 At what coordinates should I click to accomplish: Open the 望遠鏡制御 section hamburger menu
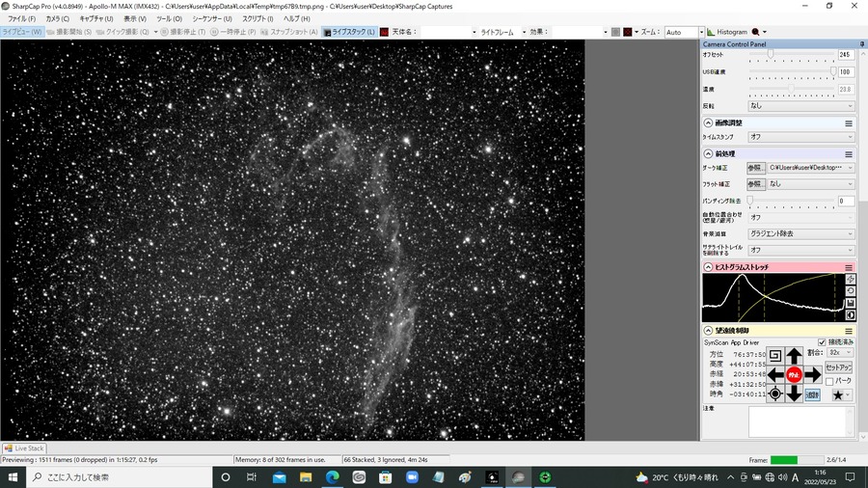(848, 330)
